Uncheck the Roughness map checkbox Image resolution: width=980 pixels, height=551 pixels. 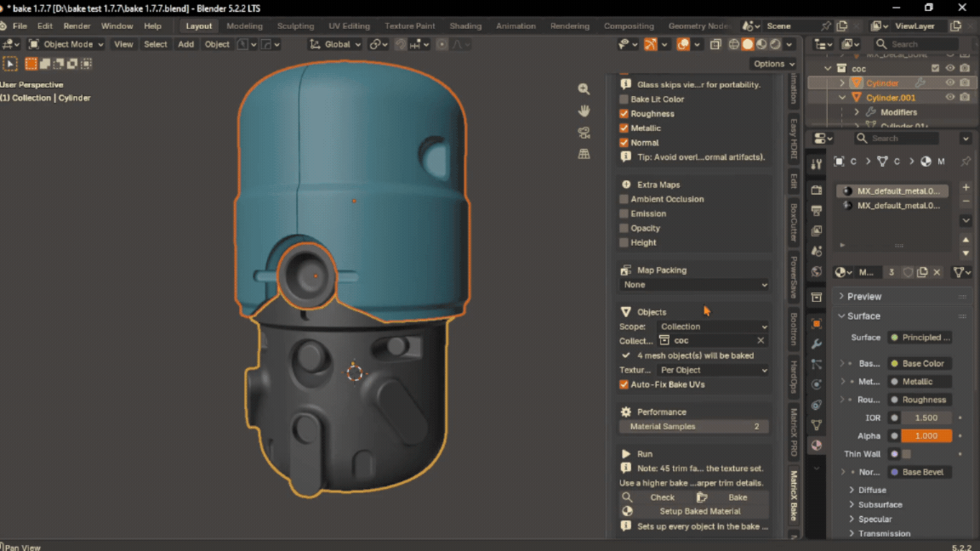click(x=624, y=114)
